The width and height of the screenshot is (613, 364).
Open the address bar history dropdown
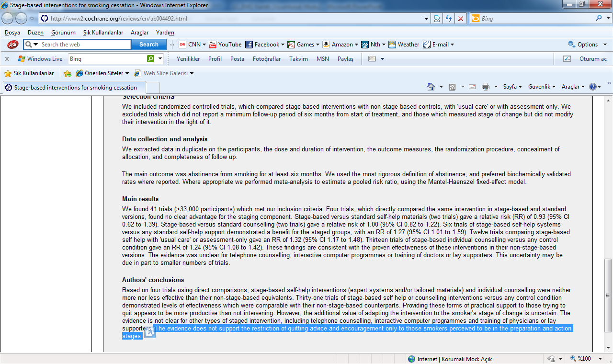(x=427, y=18)
